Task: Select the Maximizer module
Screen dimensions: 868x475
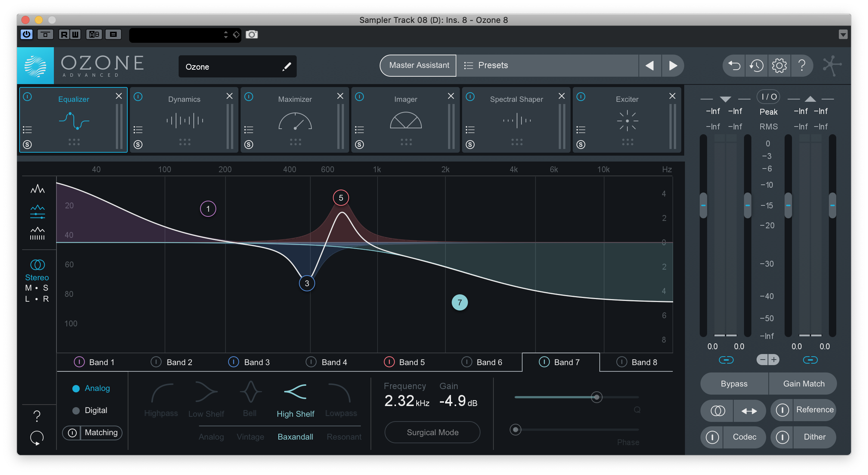Action: (x=295, y=120)
